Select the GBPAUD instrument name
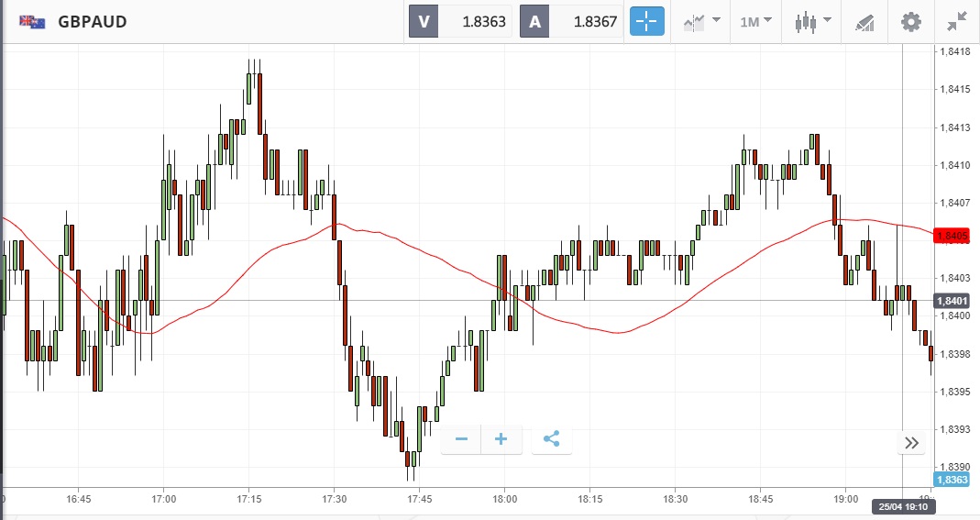The width and height of the screenshot is (980, 520). coord(93,22)
